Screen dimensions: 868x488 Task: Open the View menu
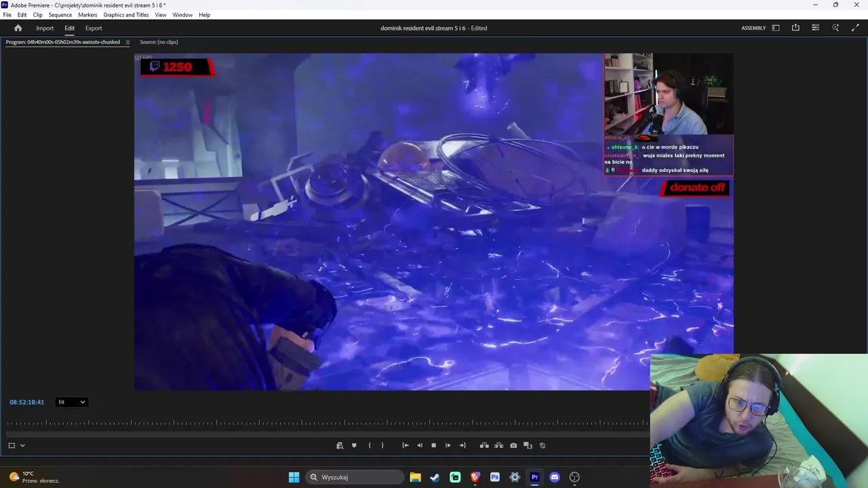(x=161, y=15)
